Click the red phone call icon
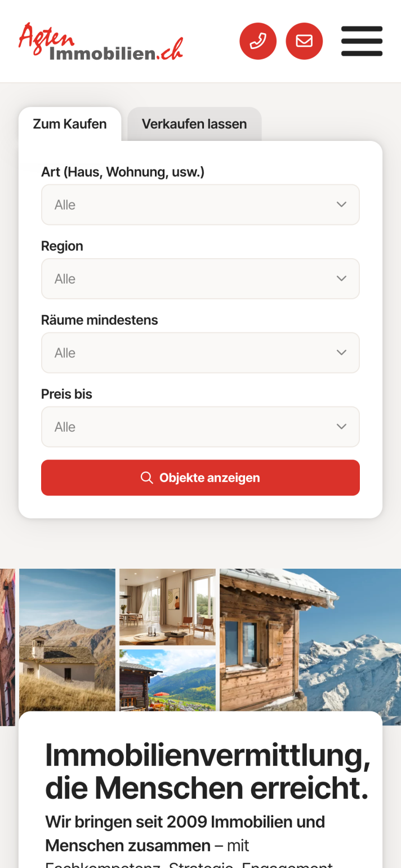401x868 pixels. 258,41
